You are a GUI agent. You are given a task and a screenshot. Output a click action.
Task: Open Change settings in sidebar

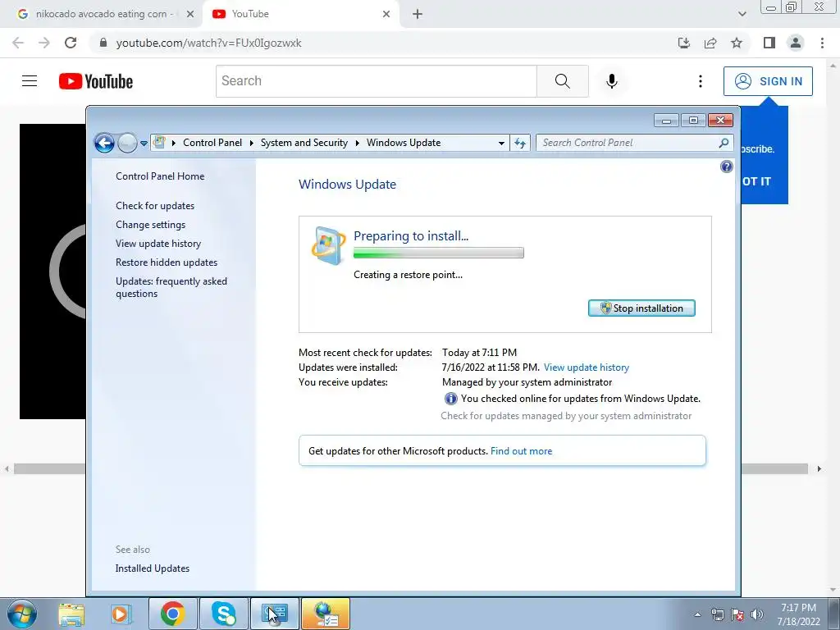coord(151,225)
